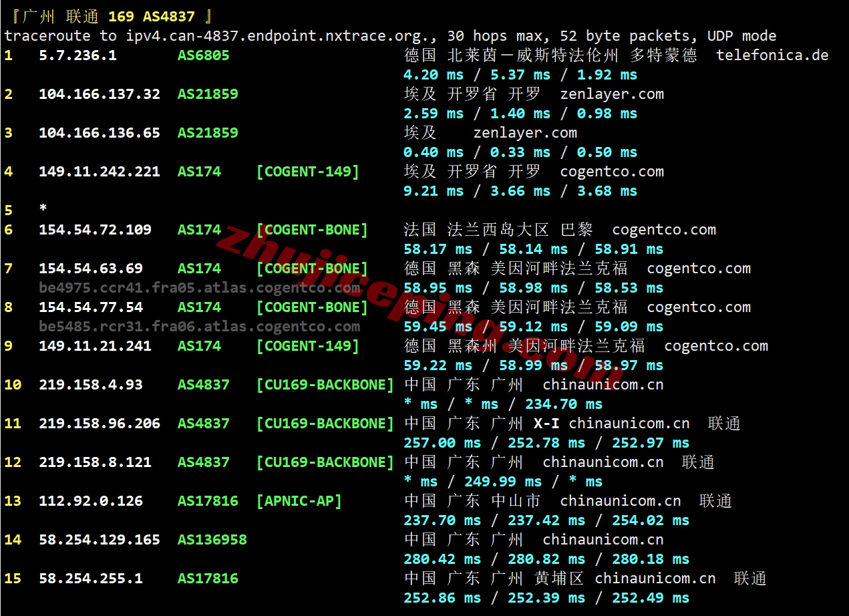This screenshot has height=616, width=849.
Task: Click the asterisk on hop 5
Action: [43, 210]
